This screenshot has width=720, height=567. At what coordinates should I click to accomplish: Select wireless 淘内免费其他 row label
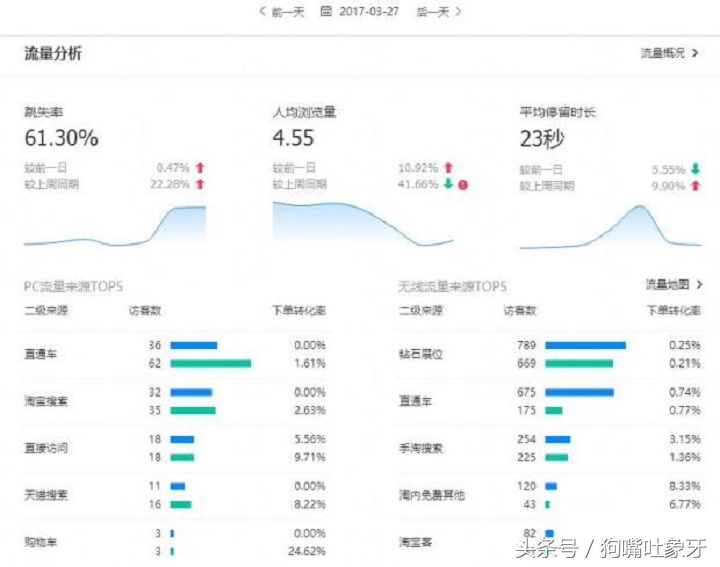[432, 495]
